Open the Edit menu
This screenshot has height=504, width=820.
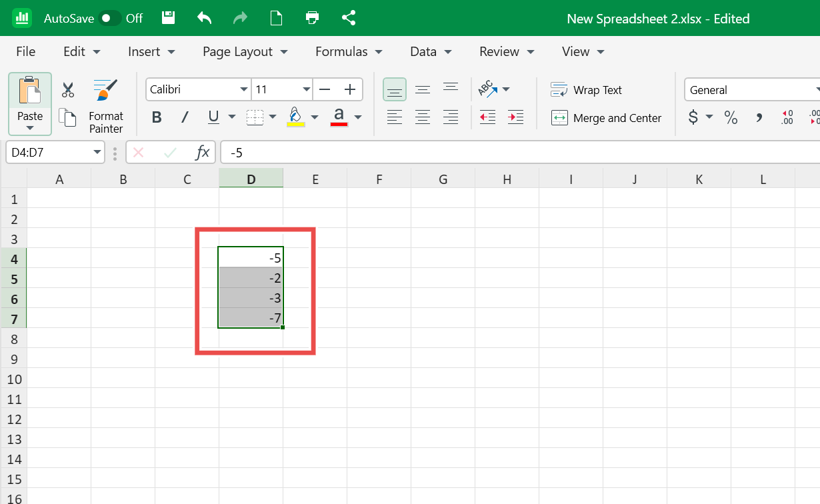81,51
